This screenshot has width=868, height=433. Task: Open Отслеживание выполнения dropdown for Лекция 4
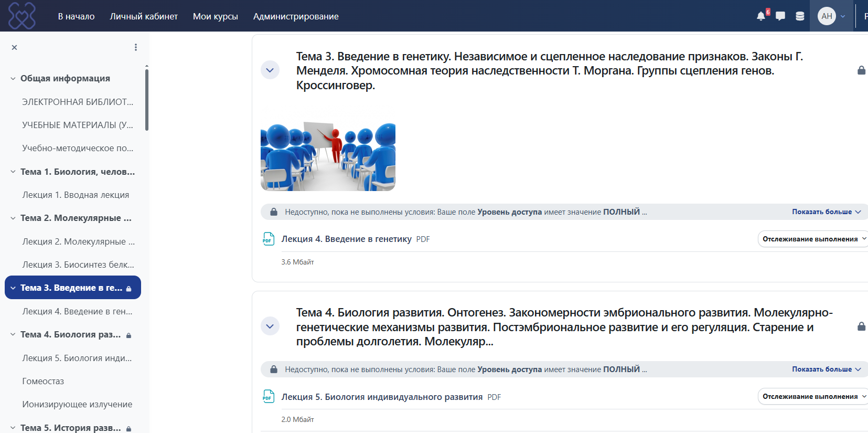point(813,239)
